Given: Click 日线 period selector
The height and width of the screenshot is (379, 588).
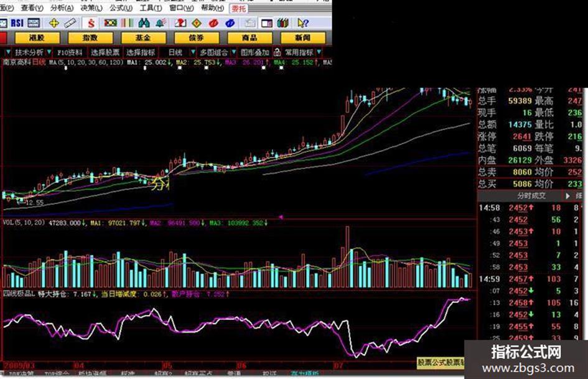Looking at the screenshot, I should pyautogui.click(x=175, y=52).
